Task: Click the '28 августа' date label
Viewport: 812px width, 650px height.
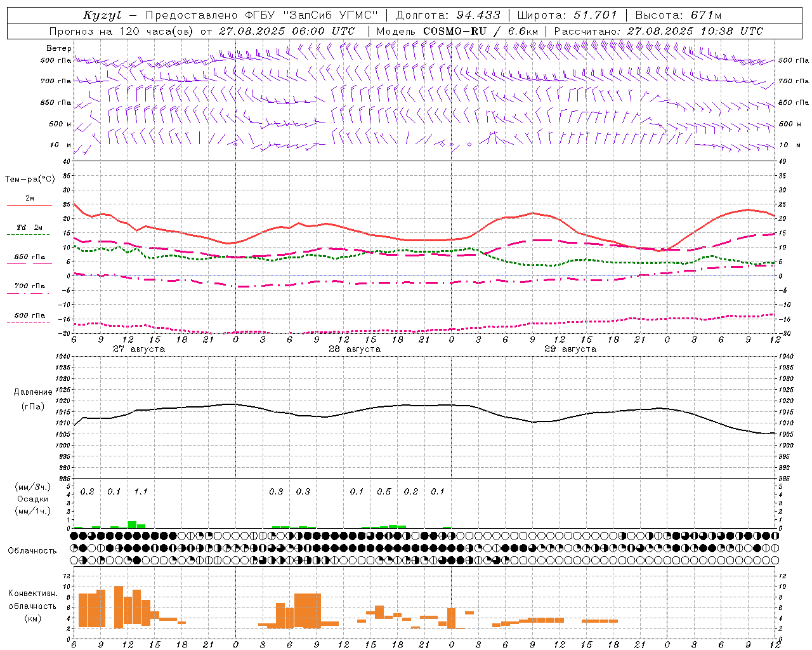Action: (355, 349)
